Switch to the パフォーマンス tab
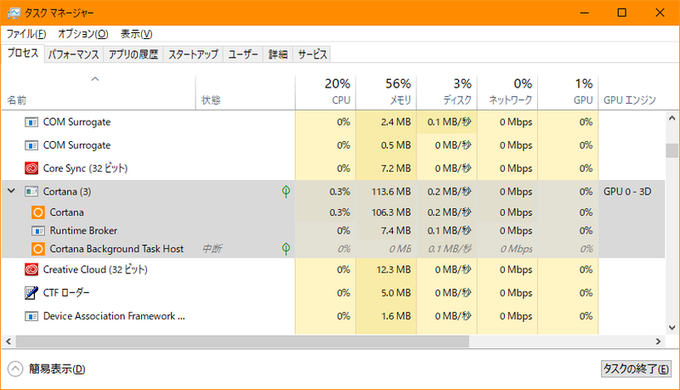 [x=73, y=55]
